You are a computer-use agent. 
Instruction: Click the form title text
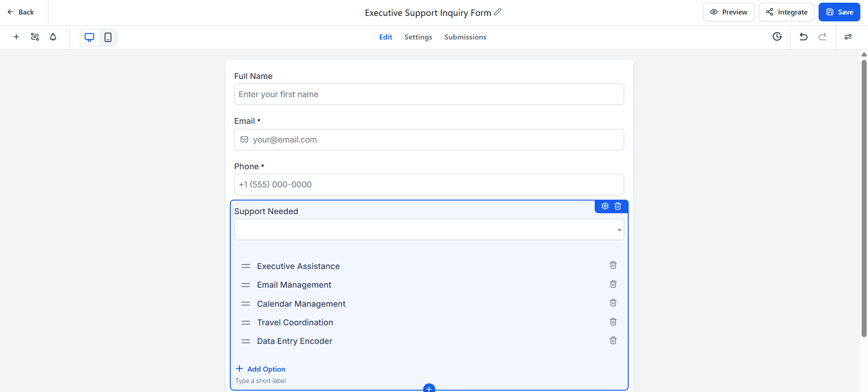point(428,13)
